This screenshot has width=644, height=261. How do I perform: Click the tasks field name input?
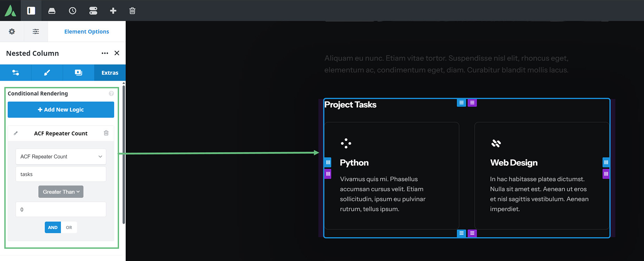tap(61, 174)
